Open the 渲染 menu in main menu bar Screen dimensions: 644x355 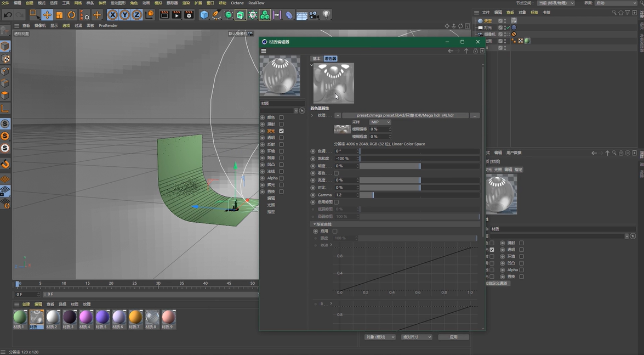pos(186,3)
